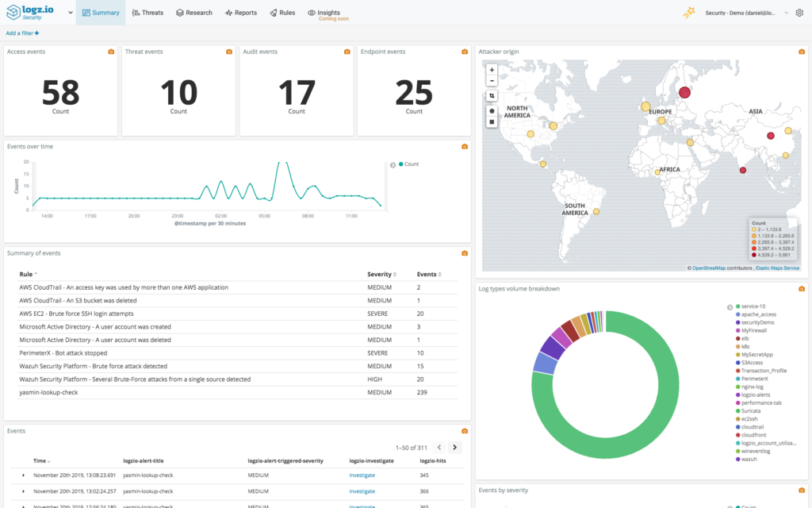Click the fit data bounds map icon
Screen dimensions: 812x508
(492, 96)
